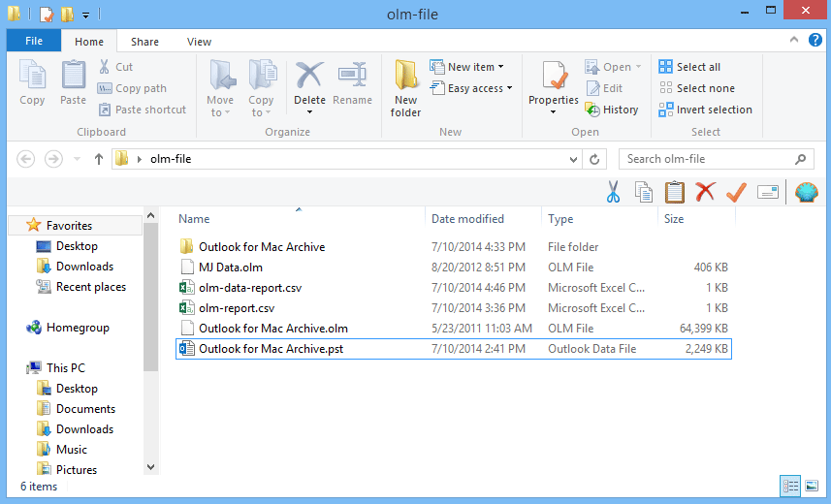The width and height of the screenshot is (831, 504).
Task: Click the Forward navigation button
Action: 53,159
